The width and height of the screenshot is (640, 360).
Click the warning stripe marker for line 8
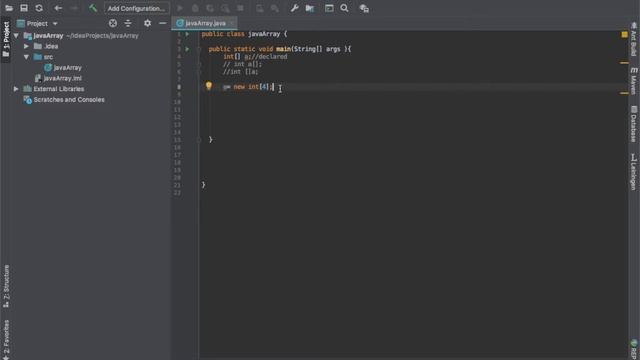pyautogui.click(x=624, y=93)
